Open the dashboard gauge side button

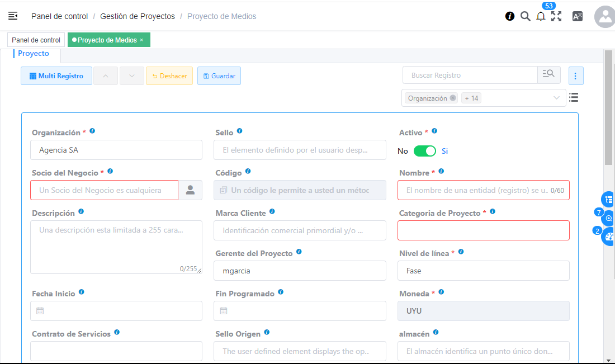[x=609, y=237]
